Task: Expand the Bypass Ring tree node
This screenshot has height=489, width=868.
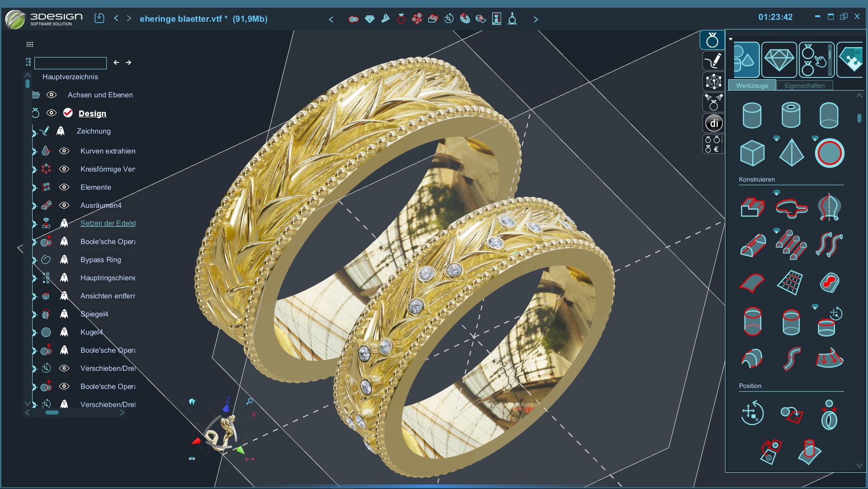Action: [34, 260]
